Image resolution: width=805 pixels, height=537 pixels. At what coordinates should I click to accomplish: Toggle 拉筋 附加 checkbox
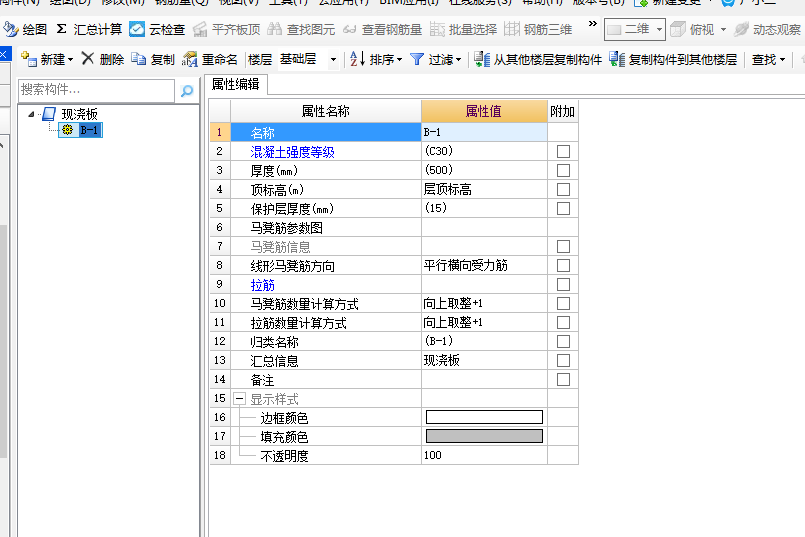[x=563, y=284]
